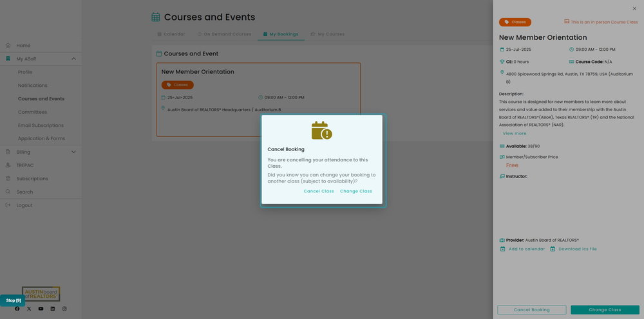Open Email Subscriptions in sidebar
Viewport: 644px width, 319px height.
tap(41, 125)
